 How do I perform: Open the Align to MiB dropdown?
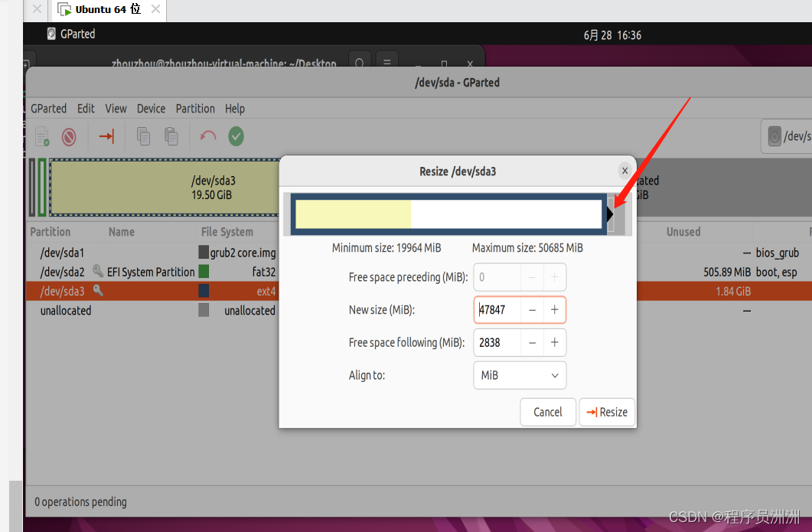520,375
